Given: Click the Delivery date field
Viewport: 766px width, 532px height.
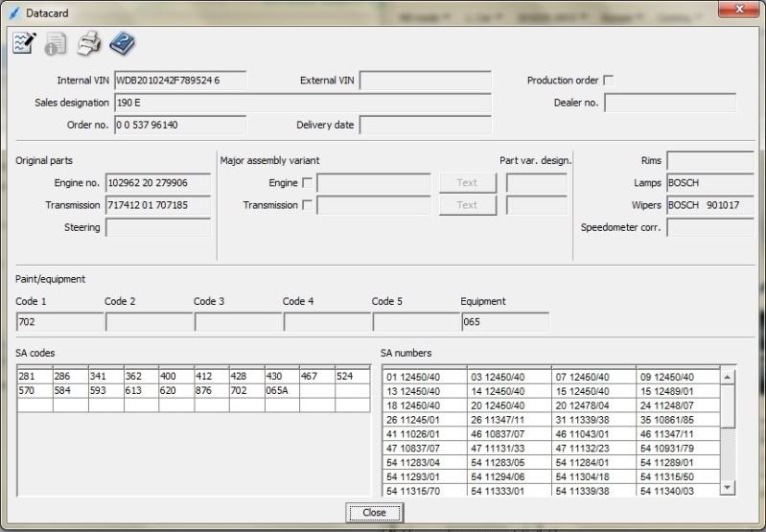Looking at the screenshot, I should [x=425, y=125].
